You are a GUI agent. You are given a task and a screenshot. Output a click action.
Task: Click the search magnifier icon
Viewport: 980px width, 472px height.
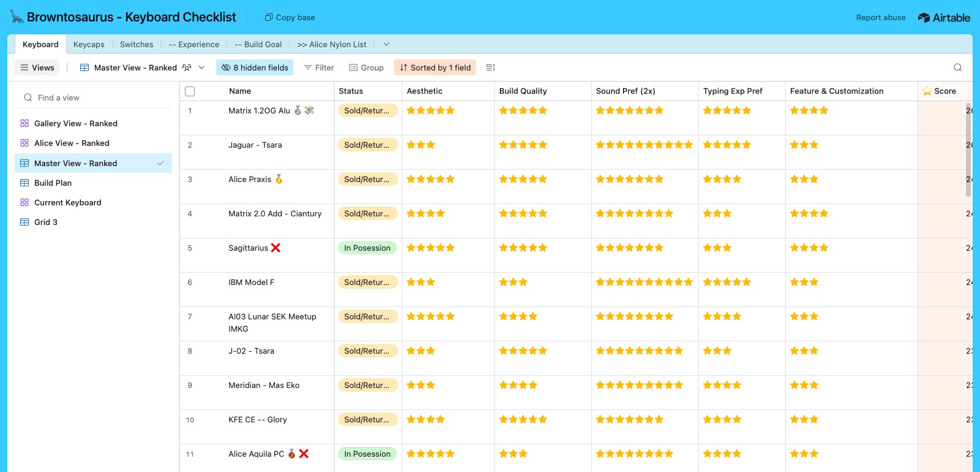[958, 67]
